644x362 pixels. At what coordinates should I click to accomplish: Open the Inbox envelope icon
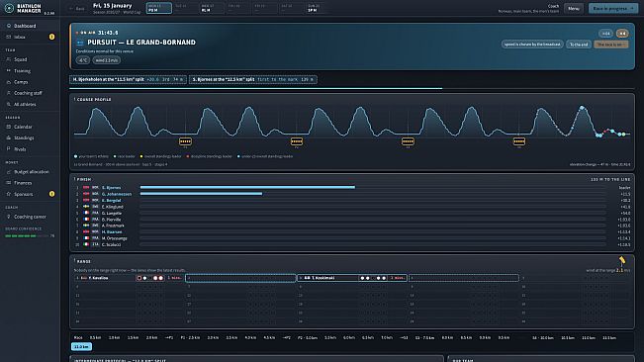(9, 37)
